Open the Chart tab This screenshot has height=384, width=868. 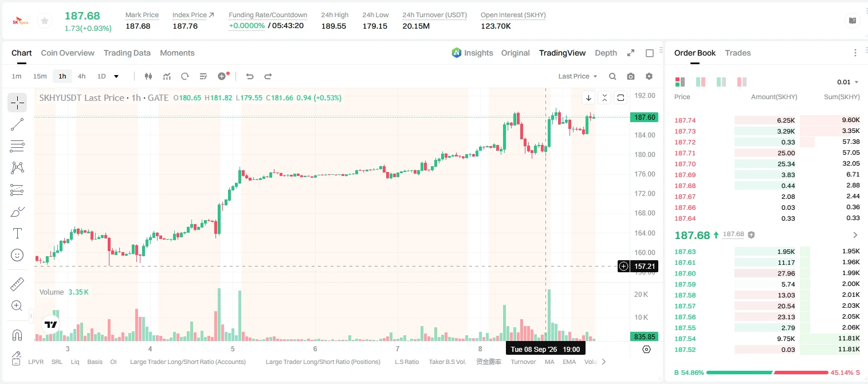22,53
